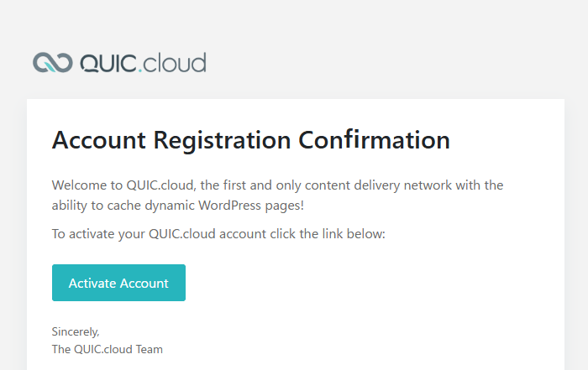
Task: Click the word "Team" in the signature
Action: 149,349
